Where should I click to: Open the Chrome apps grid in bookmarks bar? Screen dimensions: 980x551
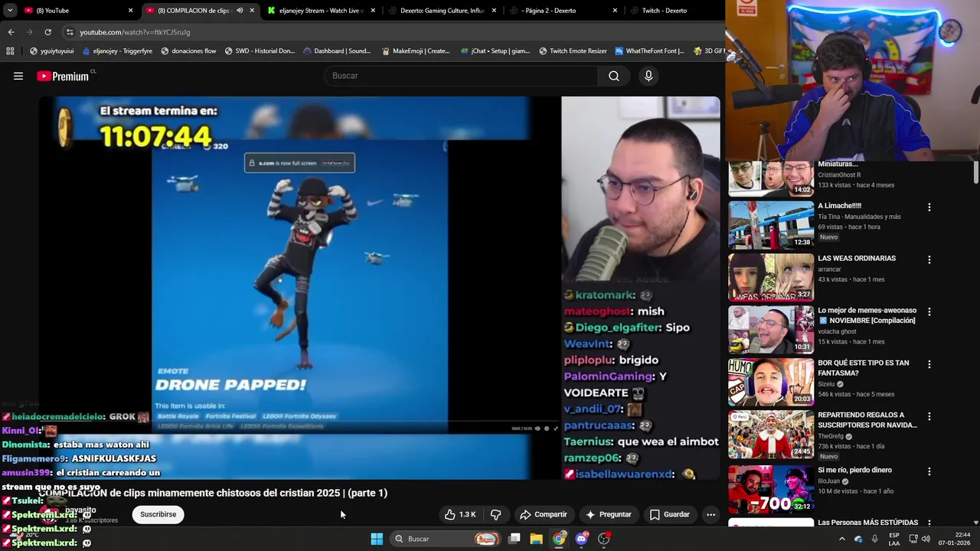10,51
